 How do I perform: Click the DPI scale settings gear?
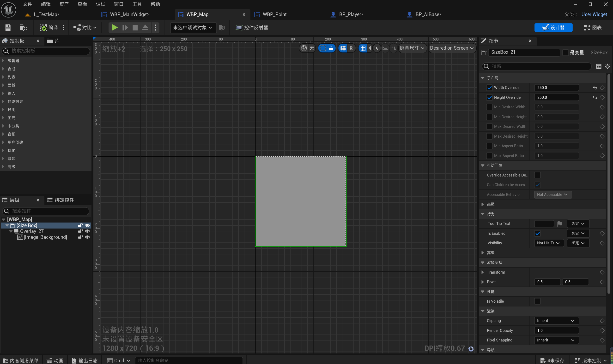[471, 349]
